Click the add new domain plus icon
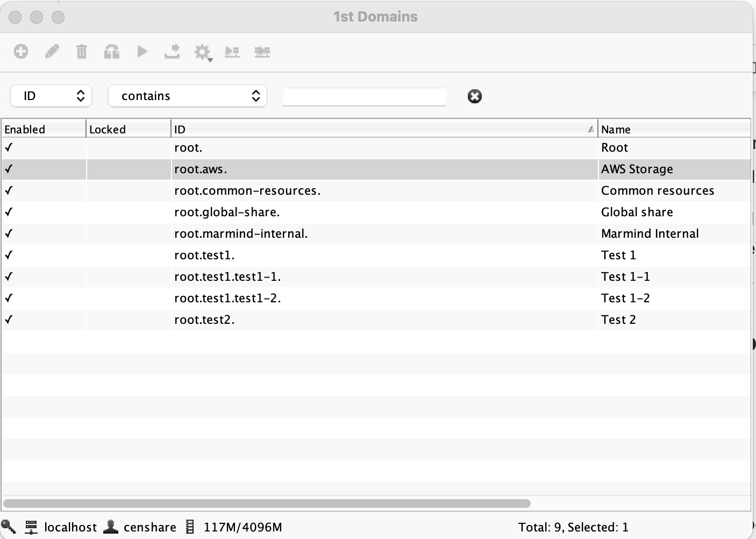Screen dimensions: 756x539 tap(21, 52)
